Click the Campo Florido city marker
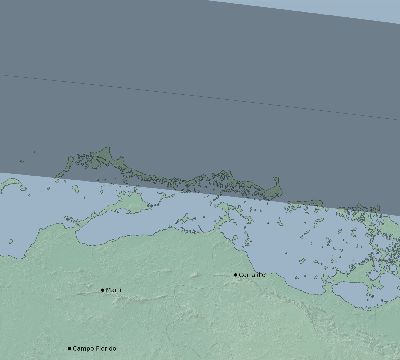The width and height of the screenshot is (400, 360). [69, 349]
